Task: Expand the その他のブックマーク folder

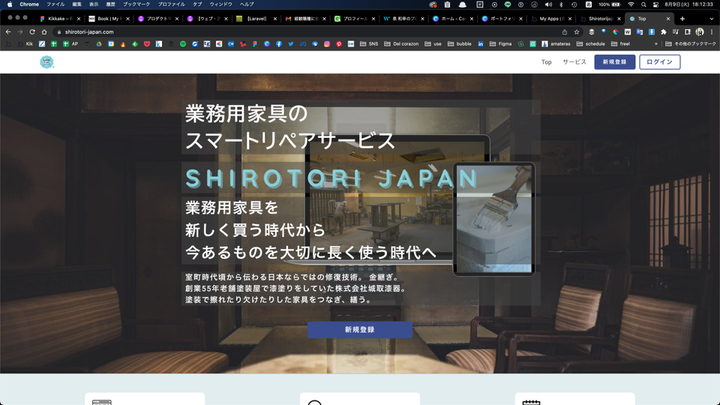Action: point(691,44)
